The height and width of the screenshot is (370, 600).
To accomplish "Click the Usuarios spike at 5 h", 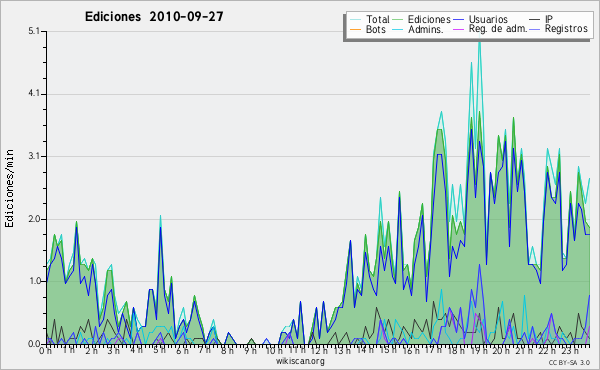I will [x=161, y=227].
